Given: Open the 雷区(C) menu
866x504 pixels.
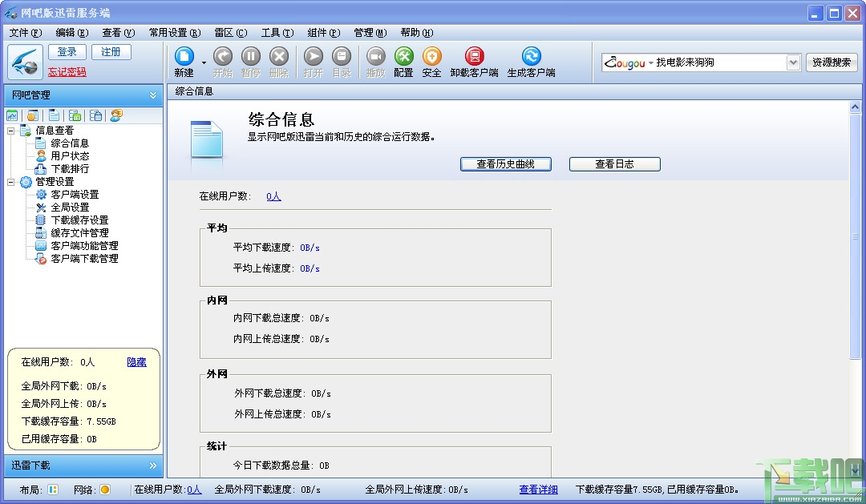Looking at the screenshot, I should [231, 33].
